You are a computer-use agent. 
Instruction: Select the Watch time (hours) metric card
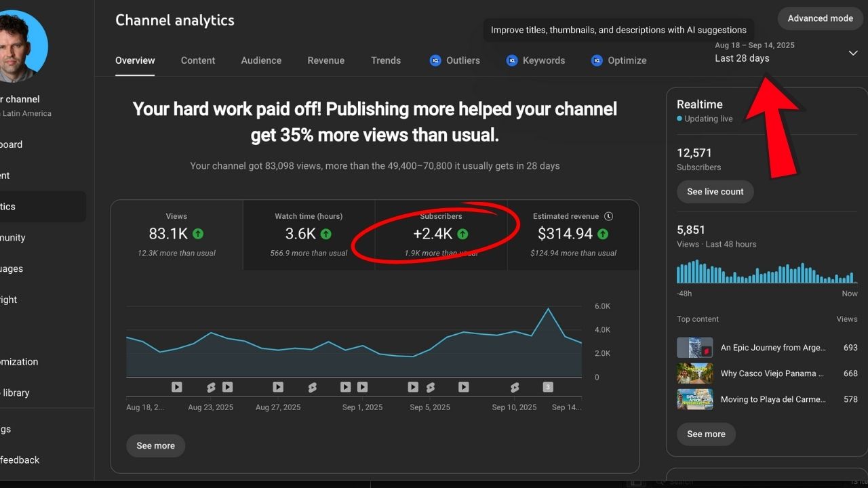click(x=309, y=235)
